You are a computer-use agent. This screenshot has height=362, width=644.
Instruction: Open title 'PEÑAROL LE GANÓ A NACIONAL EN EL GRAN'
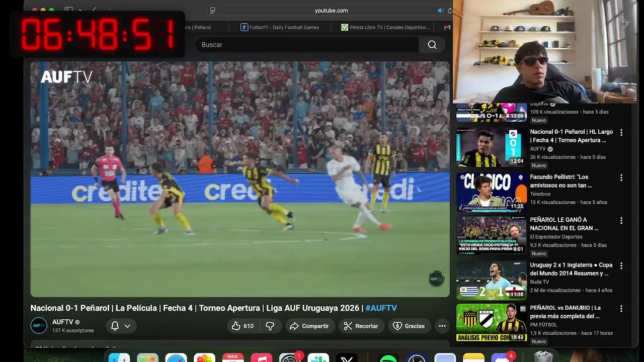point(564,224)
